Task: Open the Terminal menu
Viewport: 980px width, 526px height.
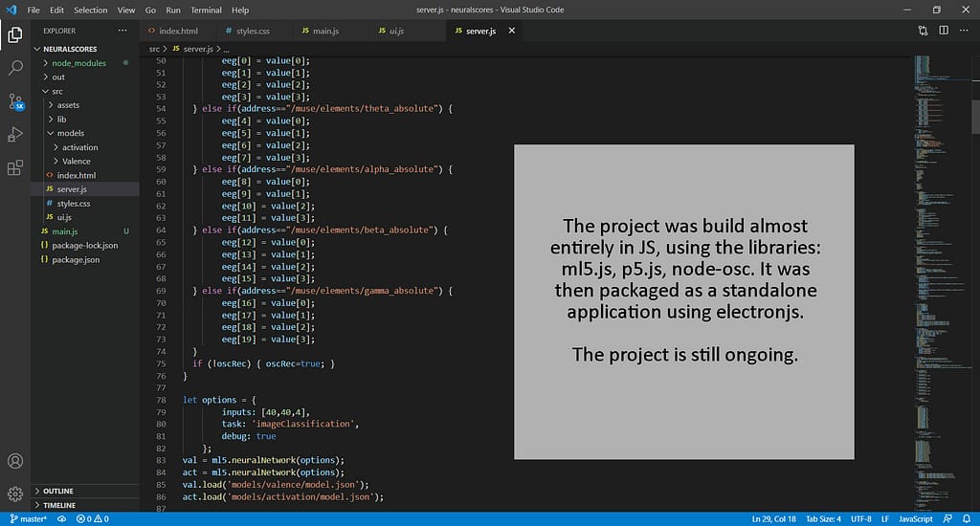Action: point(206,10)
